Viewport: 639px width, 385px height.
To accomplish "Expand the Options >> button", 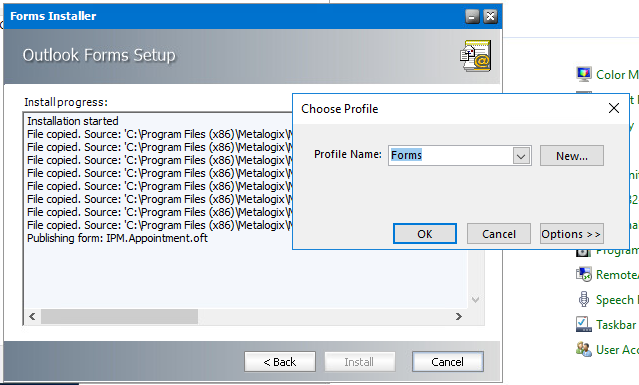I will click(x=571, y=233).
